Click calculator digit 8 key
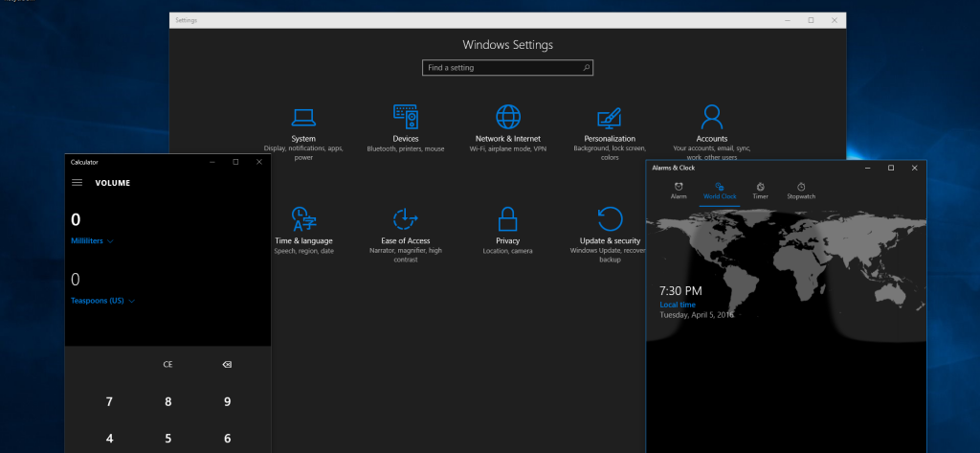 (x=167, y=401)
